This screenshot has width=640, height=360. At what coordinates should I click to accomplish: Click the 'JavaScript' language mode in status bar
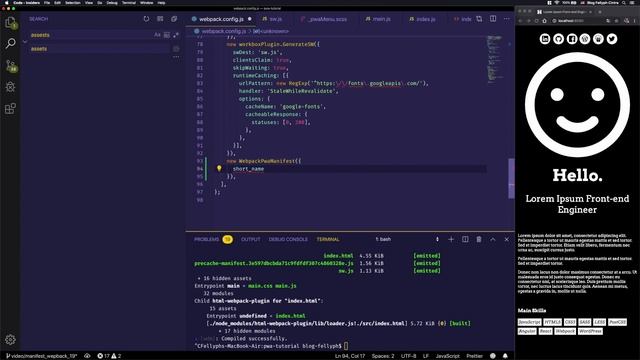(x=447, y=356)
